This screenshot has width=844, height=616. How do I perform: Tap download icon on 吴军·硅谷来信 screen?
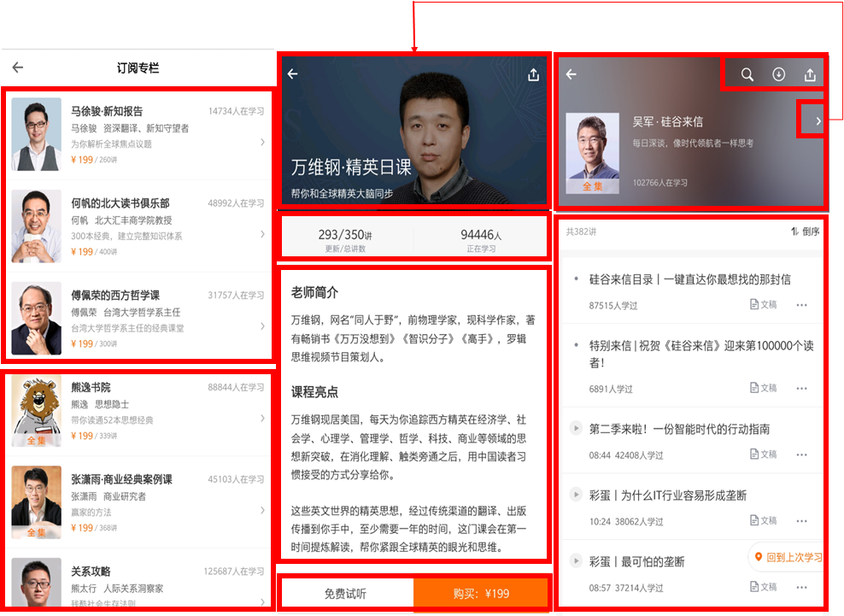pos(778,74)
